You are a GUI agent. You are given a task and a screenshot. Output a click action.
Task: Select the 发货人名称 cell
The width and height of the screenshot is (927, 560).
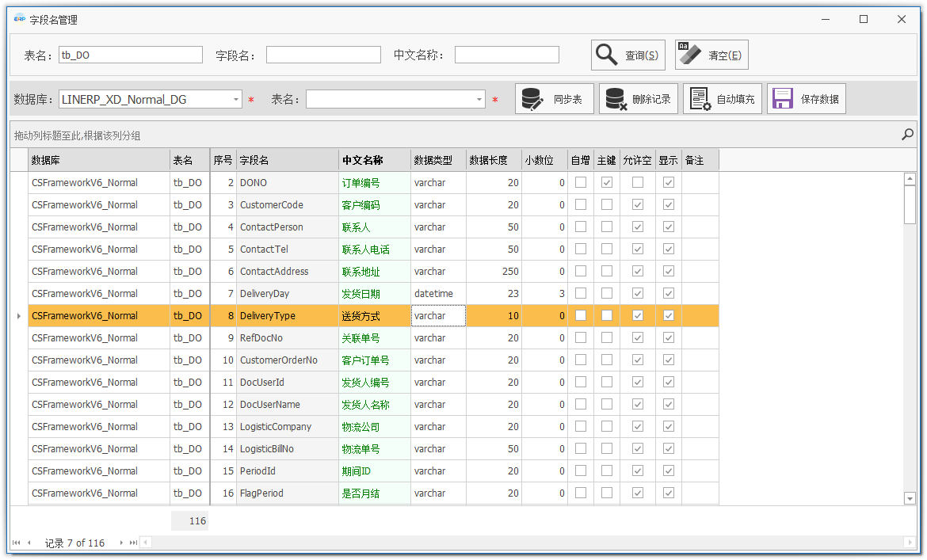(x=375, y=404)
